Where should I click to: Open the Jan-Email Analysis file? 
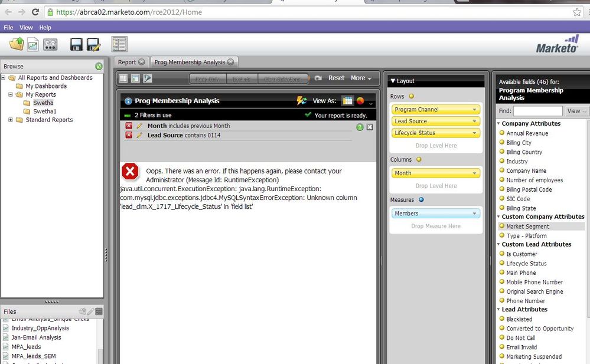tap(36, 337)
